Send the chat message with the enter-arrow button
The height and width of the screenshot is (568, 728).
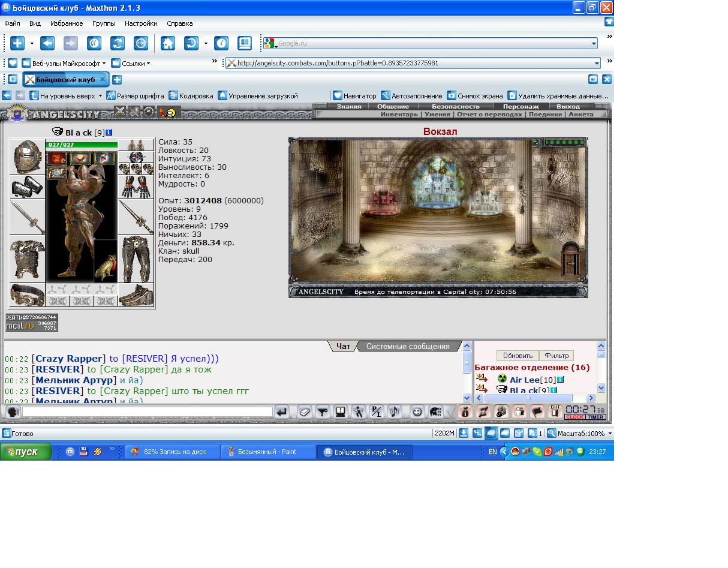282,412
